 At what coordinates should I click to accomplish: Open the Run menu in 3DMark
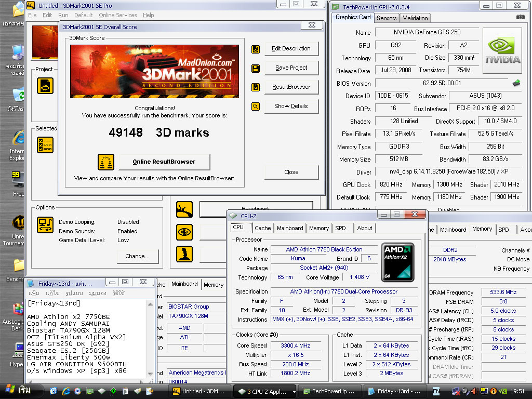pyautogui.click(x=63, y=16)
